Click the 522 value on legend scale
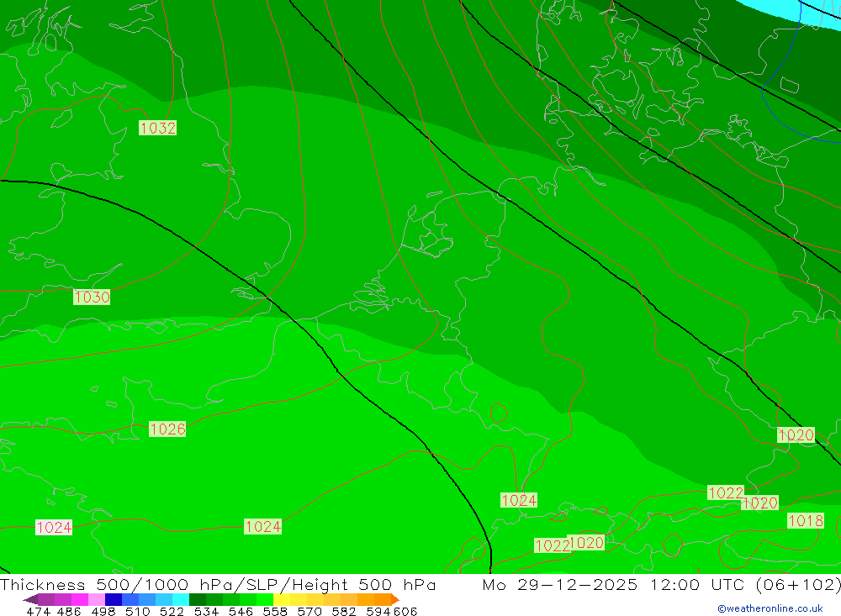Screen dimensions: 841x616 [x=172, y=612]
